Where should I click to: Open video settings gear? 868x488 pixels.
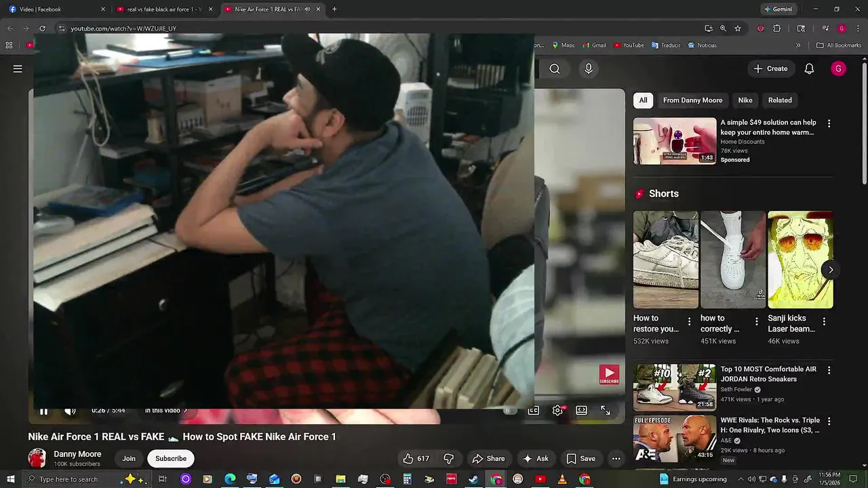[x=557, y=410]
